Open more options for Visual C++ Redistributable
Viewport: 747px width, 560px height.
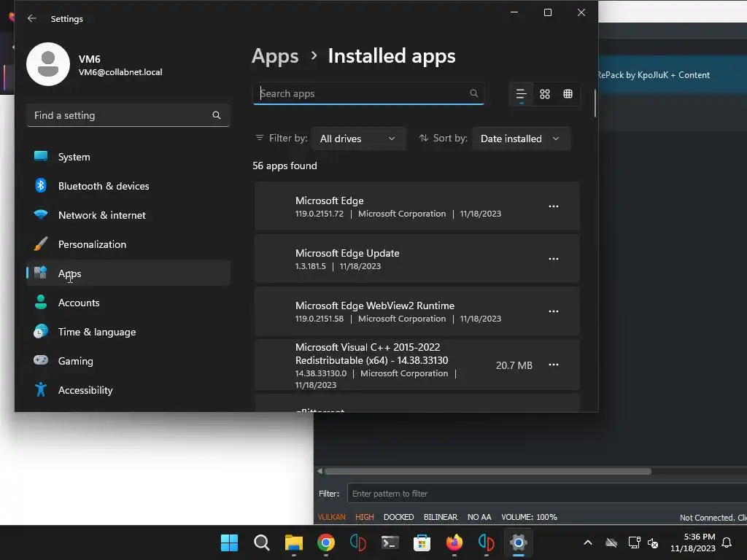click(x=553, y=365)
